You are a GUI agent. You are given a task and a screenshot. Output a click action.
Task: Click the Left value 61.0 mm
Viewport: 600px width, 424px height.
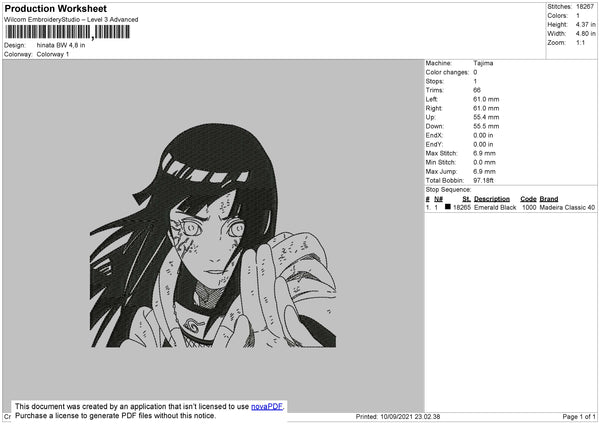click(x=486, y=99)
